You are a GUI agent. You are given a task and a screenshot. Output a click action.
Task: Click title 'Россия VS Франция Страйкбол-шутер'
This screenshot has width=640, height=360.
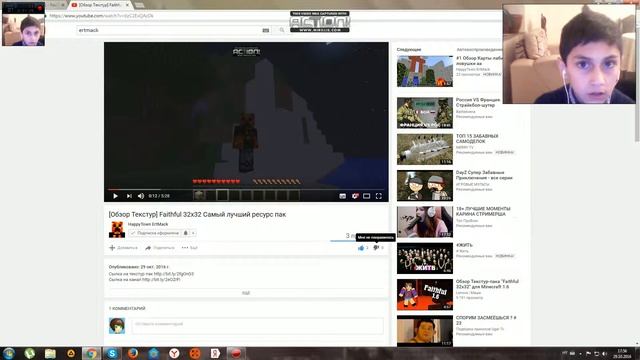[x=478, y=102]
